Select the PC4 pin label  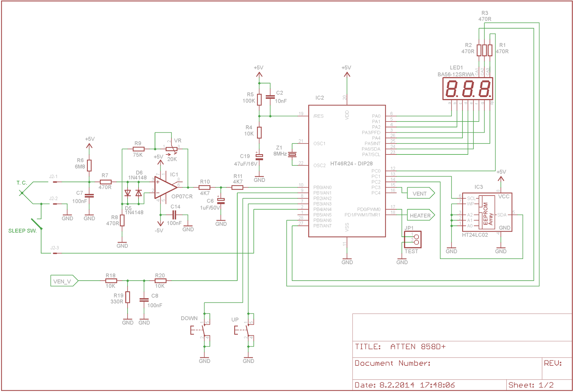[376, 193]
